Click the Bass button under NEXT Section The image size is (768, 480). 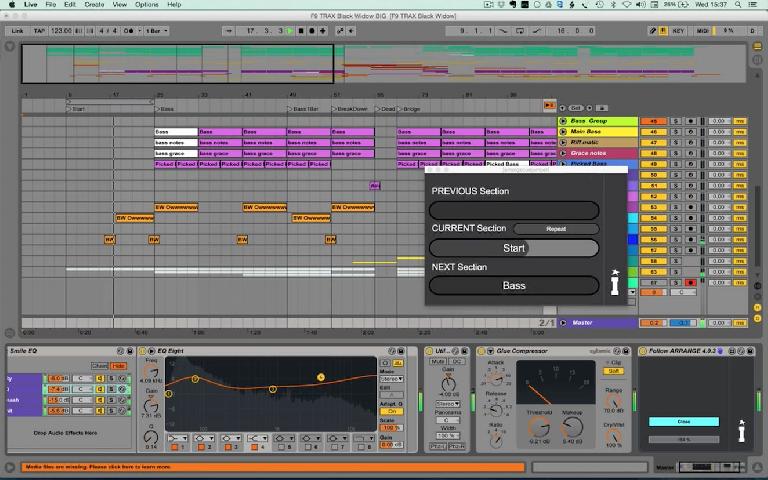pyautogui.click(x=514, y=286)
